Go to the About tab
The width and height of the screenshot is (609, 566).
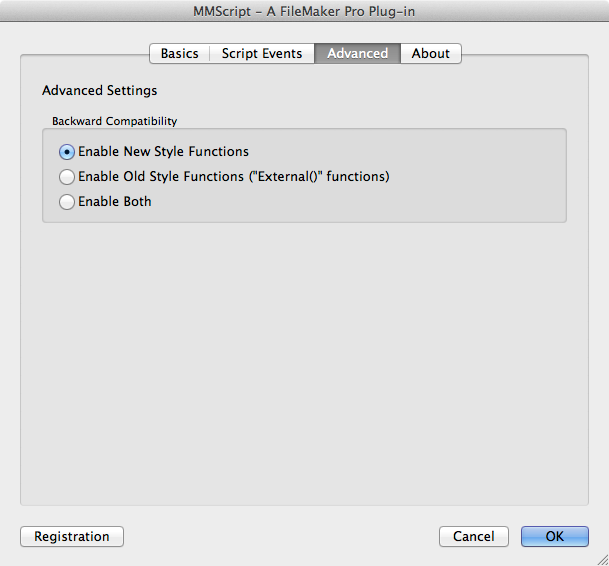point(431,54)
